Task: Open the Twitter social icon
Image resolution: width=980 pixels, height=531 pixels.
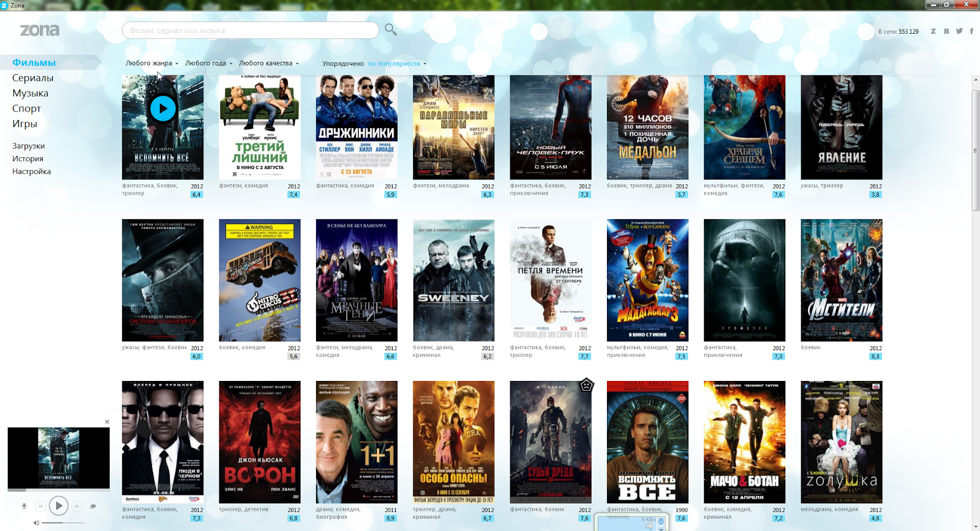Action: (x=959, y=31)
